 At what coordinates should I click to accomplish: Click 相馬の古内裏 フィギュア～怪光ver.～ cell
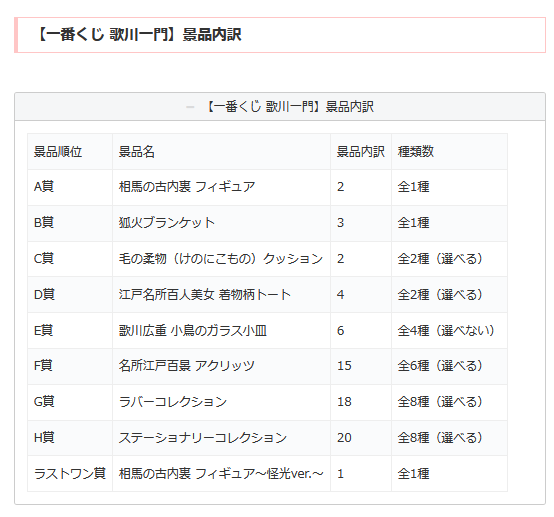coord(222,474)
